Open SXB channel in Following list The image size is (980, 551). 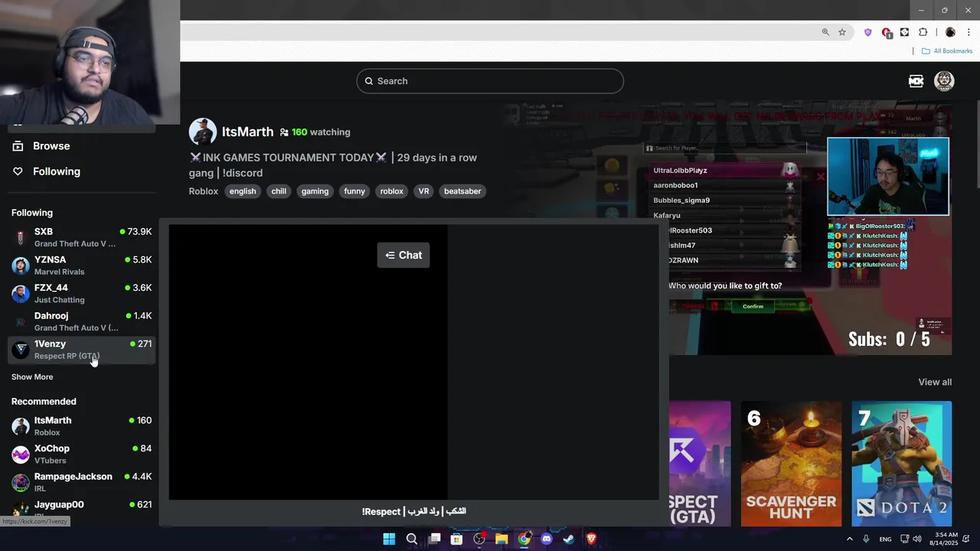pos(82,237)
